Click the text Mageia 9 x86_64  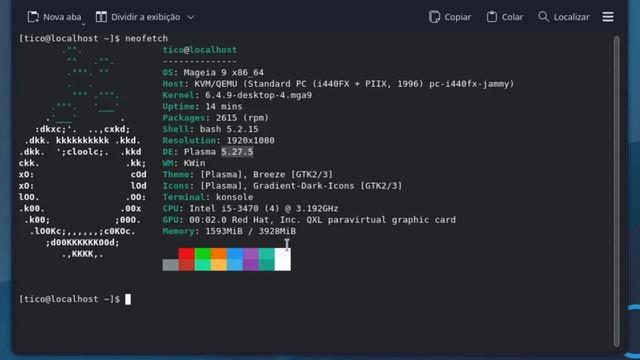224,73
